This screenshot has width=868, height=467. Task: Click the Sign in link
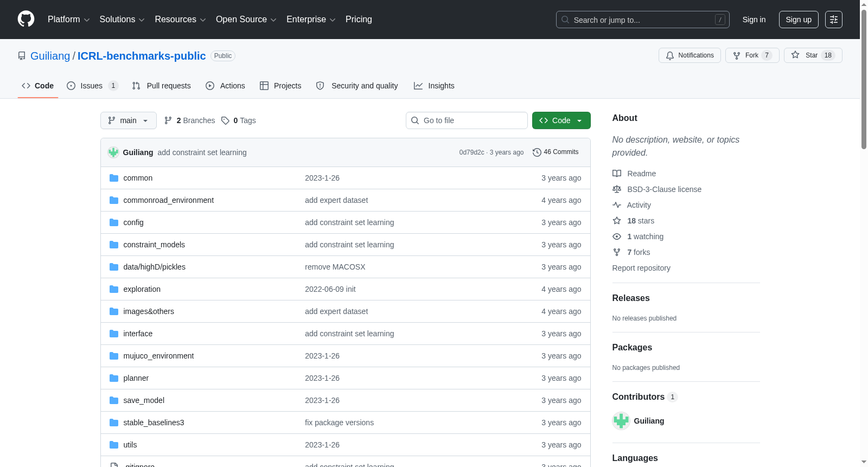pos(754,20)
